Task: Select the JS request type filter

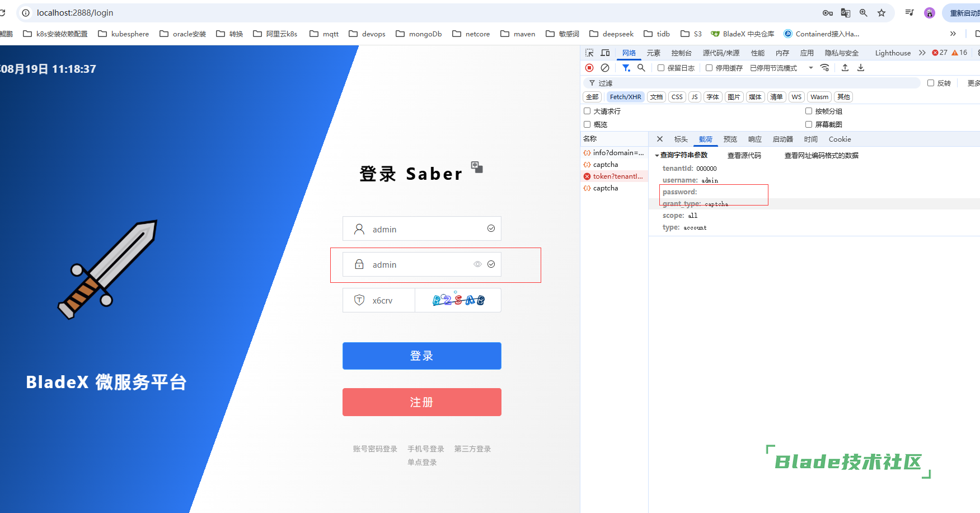Action: (x=695, y=97)
